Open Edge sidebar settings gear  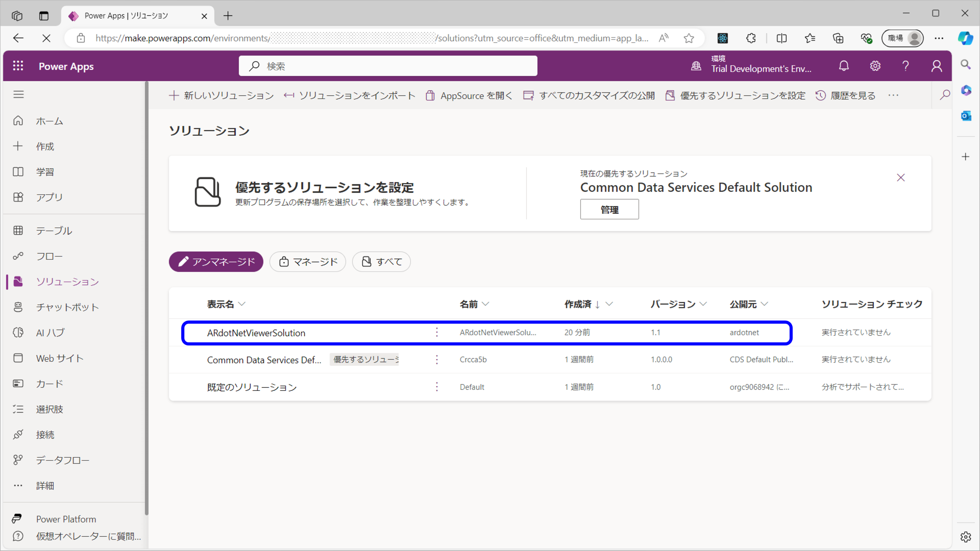point(966,537)
